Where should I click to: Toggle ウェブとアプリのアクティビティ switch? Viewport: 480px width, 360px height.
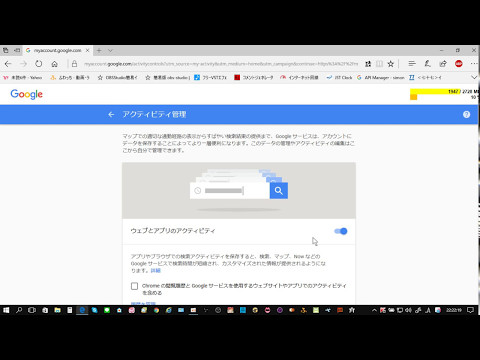pos(341,231)
